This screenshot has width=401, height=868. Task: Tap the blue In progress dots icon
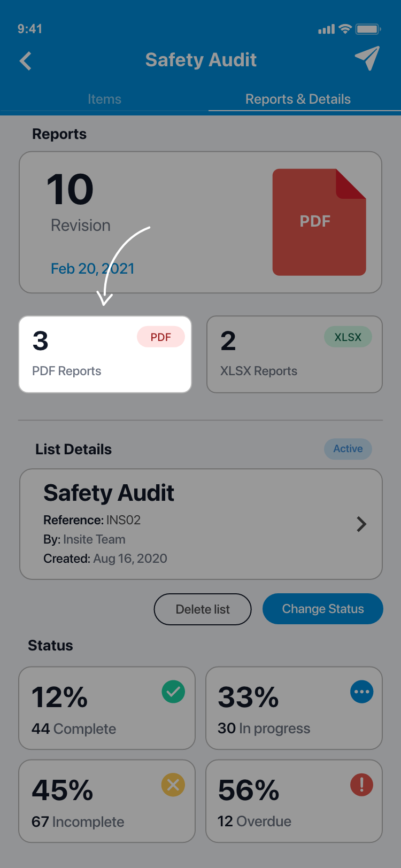[361, 692]
